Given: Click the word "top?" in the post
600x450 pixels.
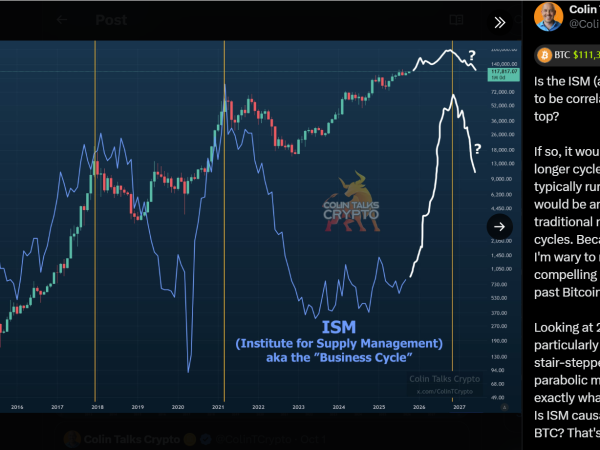Looking at the screenshot, I should tap(546, 116).
